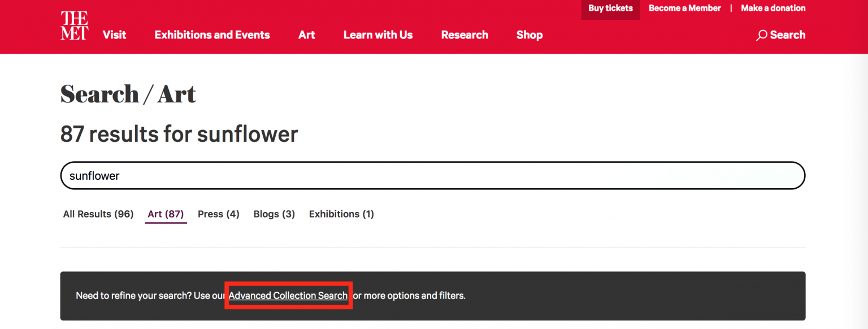Open Advanced Collection Search

click(x=288, y=296)
